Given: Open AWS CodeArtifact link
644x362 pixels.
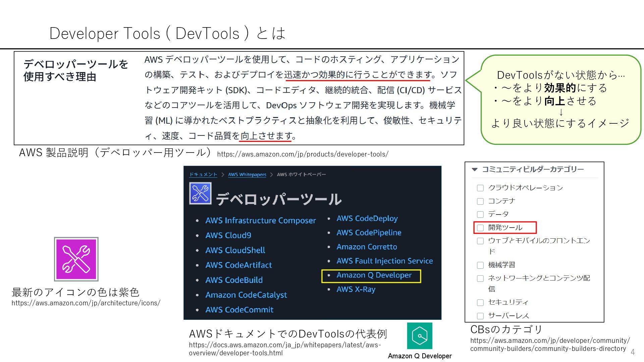Looking at the screenshot, I should point(238,265).
